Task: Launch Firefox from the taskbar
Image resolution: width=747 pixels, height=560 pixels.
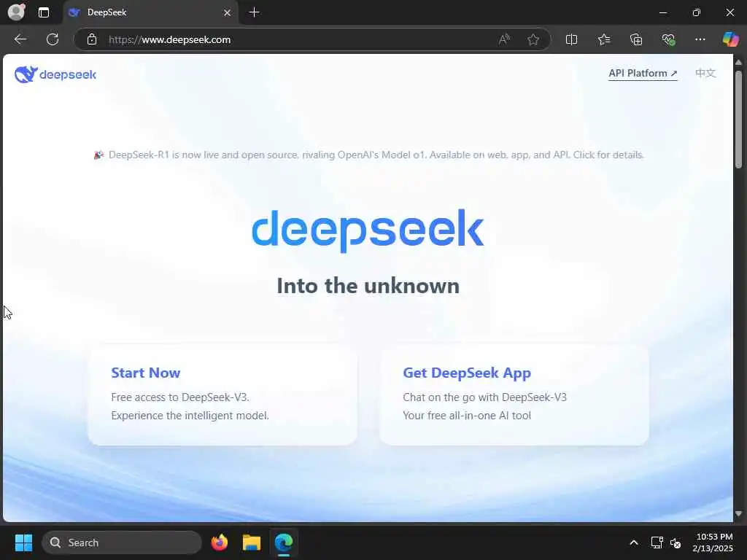Action: 219,542
